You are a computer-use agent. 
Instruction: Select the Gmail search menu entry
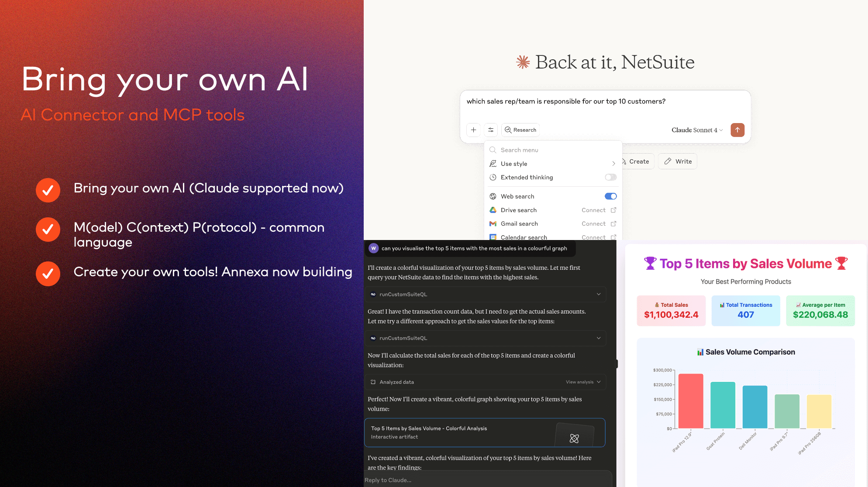click(553, 223)
